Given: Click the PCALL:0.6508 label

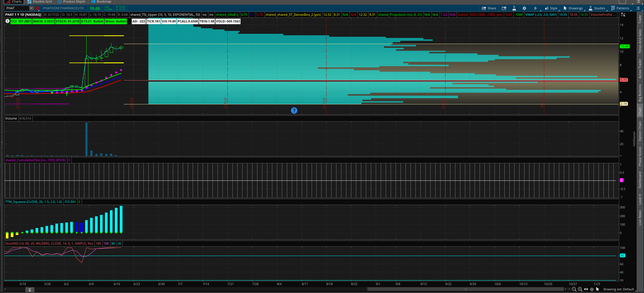Looking at the screenshot, I should [188, 21].
